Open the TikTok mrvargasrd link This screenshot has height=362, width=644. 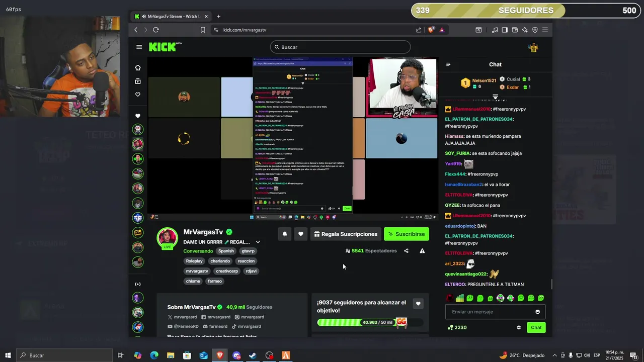pyautogui.click(x=246, y=326)
